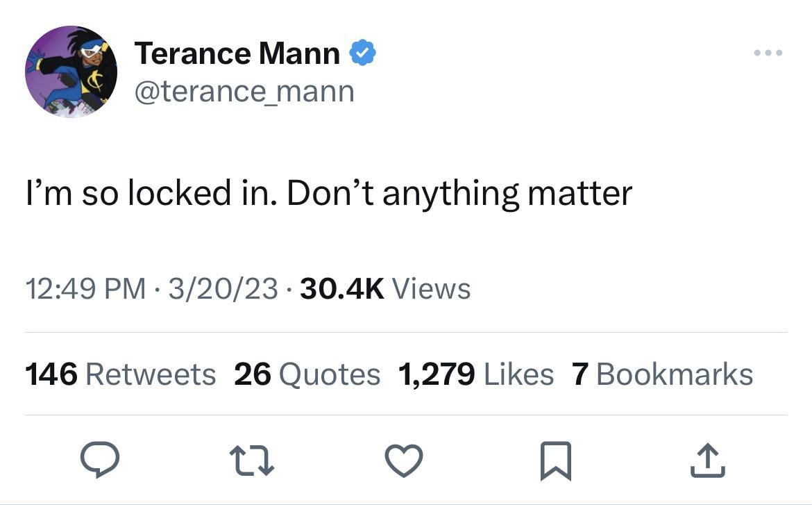
Task: Share the tweet via the upload arrow icon
Action: (707, 461)
